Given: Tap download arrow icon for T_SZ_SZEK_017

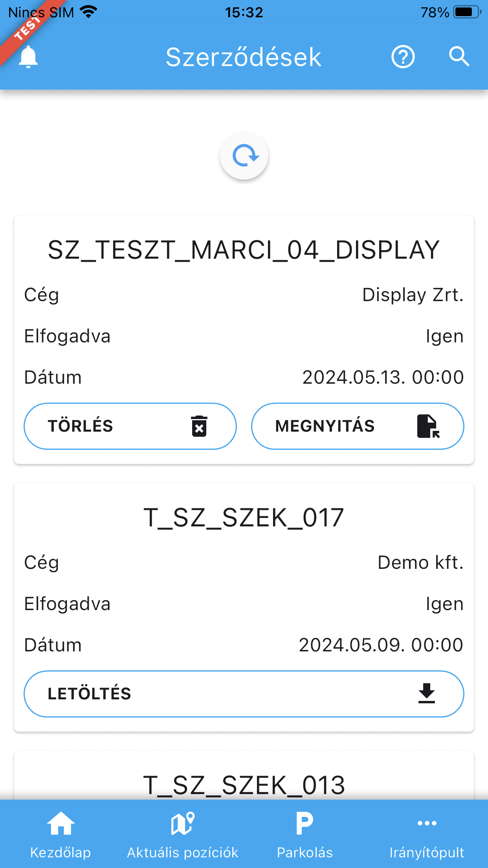Looking at the screenshot, I should [x=427, y=693].
